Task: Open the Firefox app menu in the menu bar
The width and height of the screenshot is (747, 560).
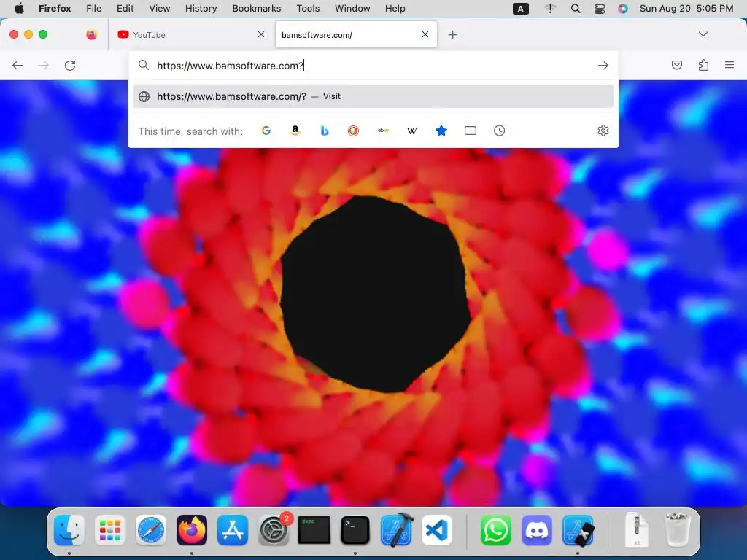Action: [55, 8]
